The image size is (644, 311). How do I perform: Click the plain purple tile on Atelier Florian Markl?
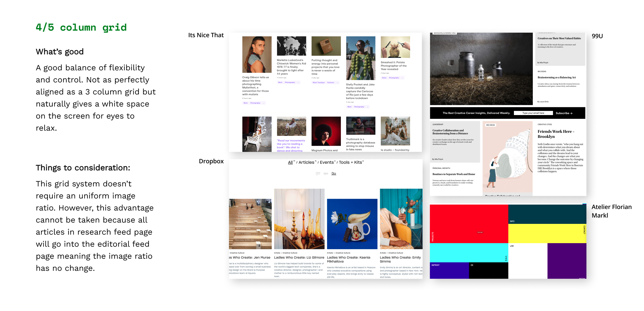pos(567,261)
